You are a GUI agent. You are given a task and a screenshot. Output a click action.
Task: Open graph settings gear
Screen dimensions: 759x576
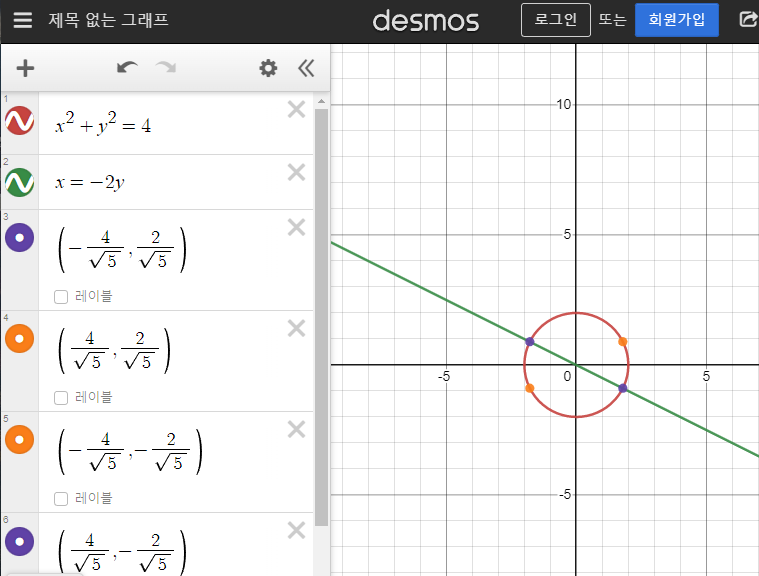(268, 68)
